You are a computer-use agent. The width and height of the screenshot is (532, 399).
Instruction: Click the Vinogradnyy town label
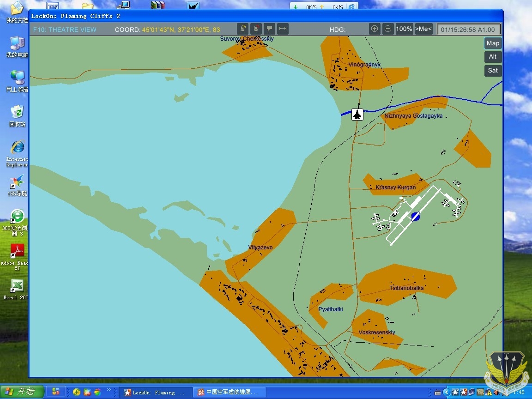tap(364, 65)
